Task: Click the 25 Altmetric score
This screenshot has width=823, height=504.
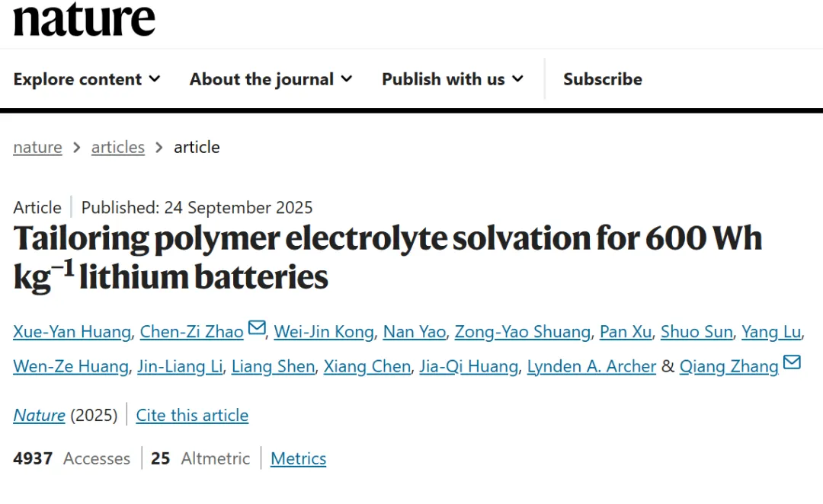Action: click(200, 458)
